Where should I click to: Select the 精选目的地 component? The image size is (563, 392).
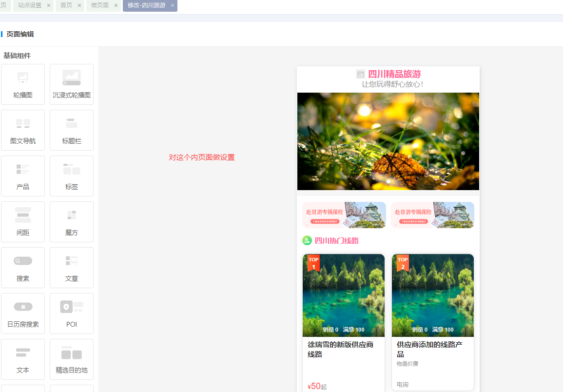(x=72, y=359)
